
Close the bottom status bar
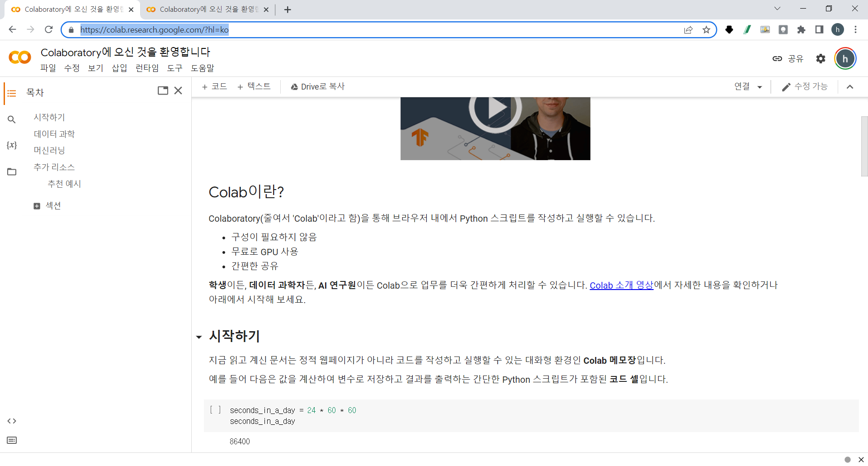[x=861, y=460]
